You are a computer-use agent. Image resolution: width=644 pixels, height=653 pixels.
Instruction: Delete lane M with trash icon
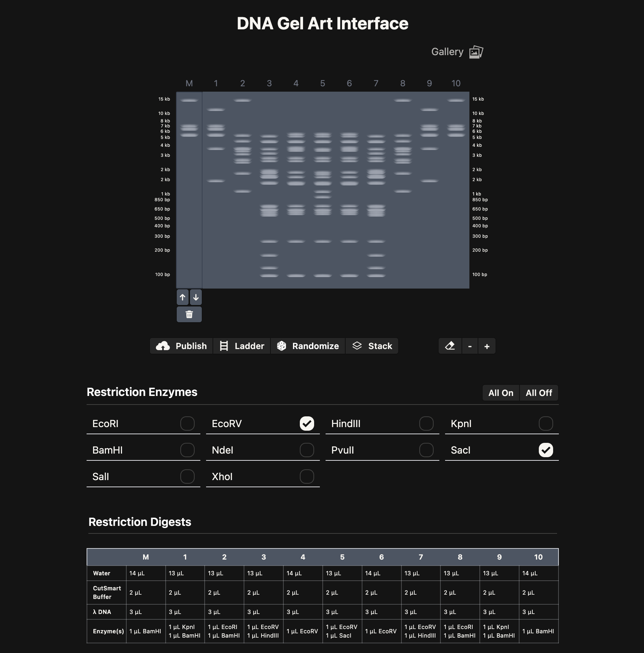(x=189, y=314)
